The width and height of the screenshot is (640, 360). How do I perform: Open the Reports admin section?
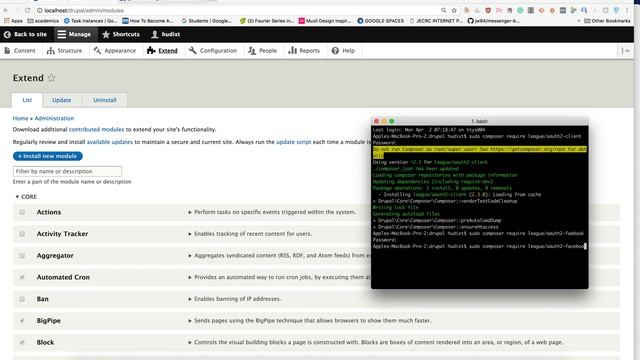pyautogui.click(x=304, y=51)
